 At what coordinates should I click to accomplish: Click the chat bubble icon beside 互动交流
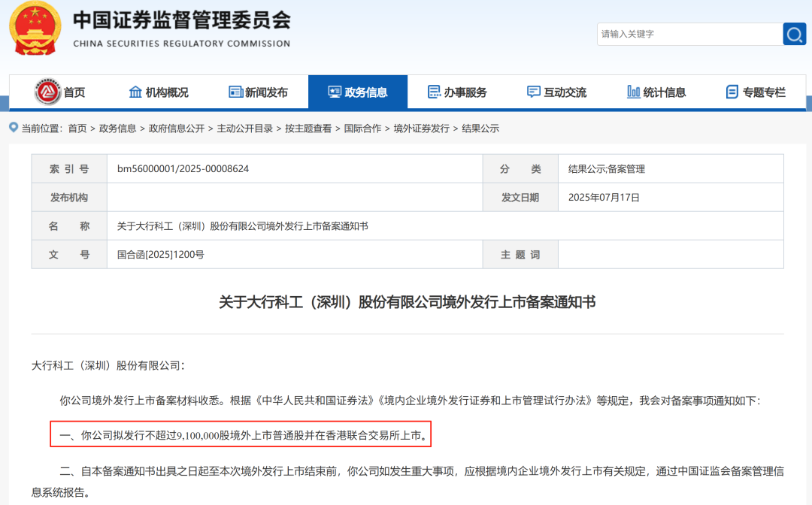coord(534,92)
